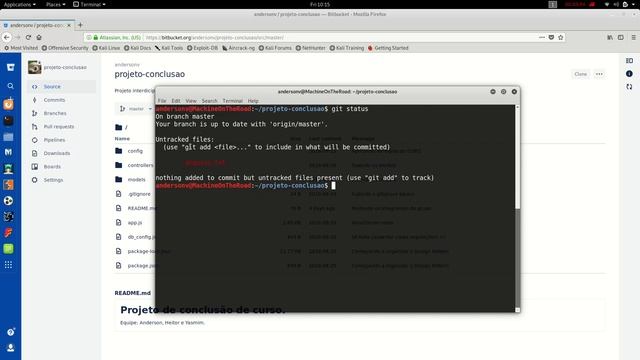Open the red F icon in dock
The image size is (640, 360).
[x=8, y=233]
